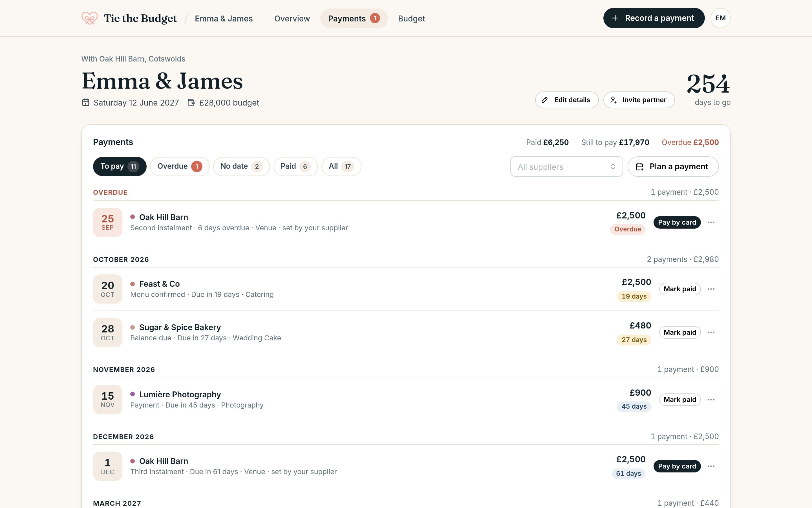Open the All suppliers dropdown
This screenshot has width=812, height=508.
coord(566,167)
